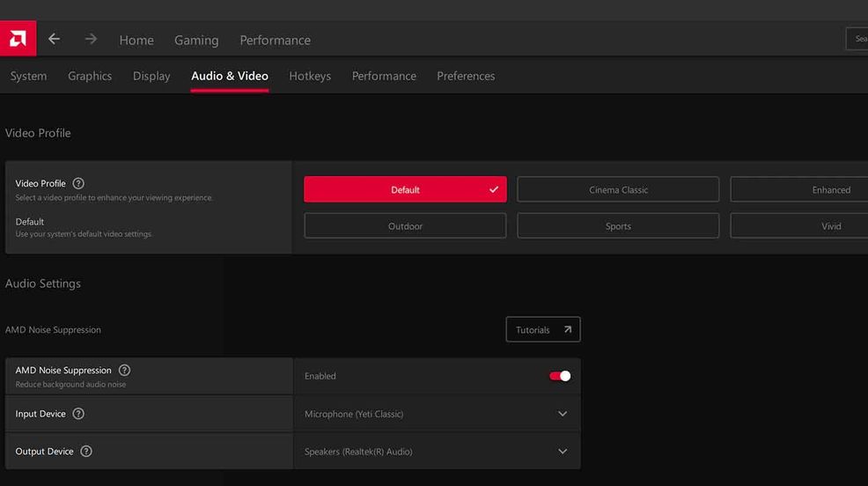The image size is (868, 486).
Task: Click the Tutorials external link arrow icon
Action: tap(568, 329)
